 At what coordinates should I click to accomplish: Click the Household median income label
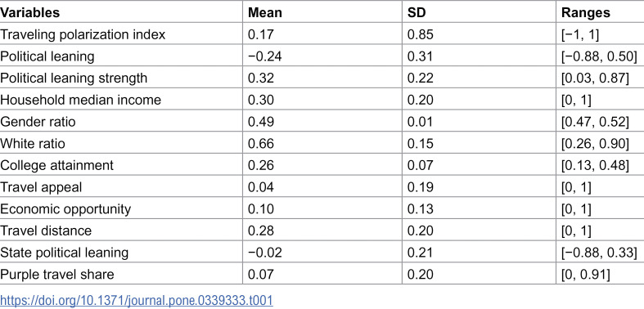click(x=80, y=100)
